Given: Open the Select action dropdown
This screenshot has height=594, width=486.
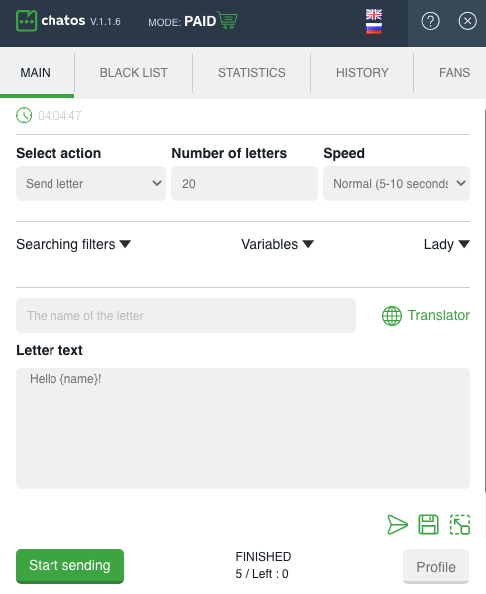Looking at the screenshot, I should point(91,183).
